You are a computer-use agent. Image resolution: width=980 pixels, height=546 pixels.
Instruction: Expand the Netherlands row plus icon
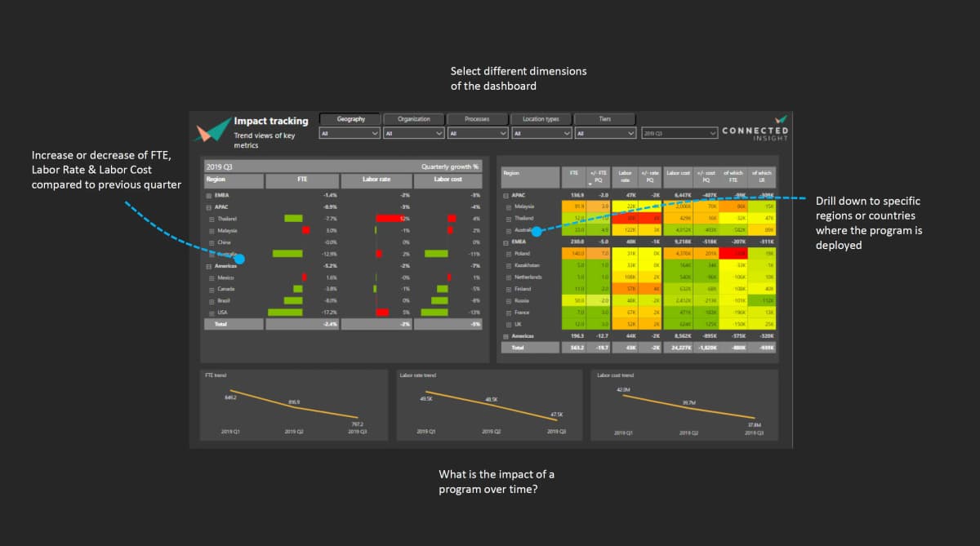click(508, 277)
